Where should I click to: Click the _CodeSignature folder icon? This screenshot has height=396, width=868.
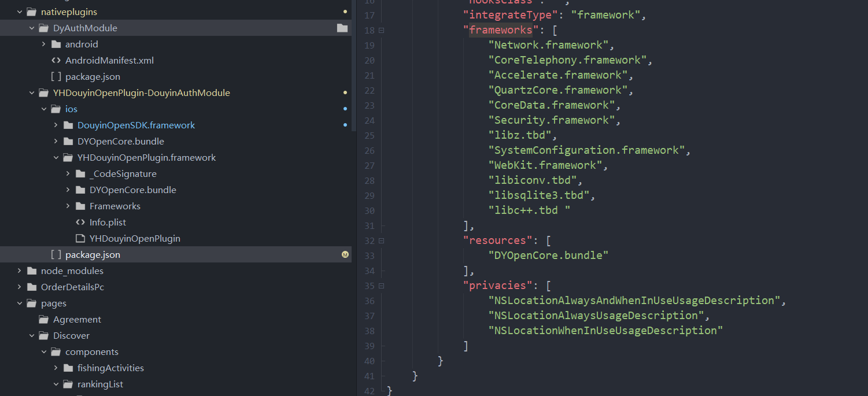tap(80, 173)
